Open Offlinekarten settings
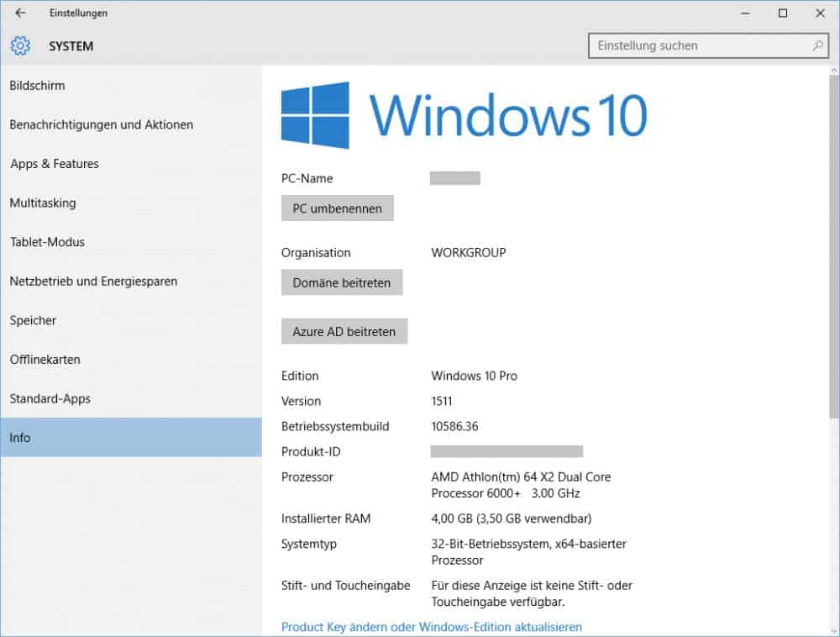 (x=131, y=360)
